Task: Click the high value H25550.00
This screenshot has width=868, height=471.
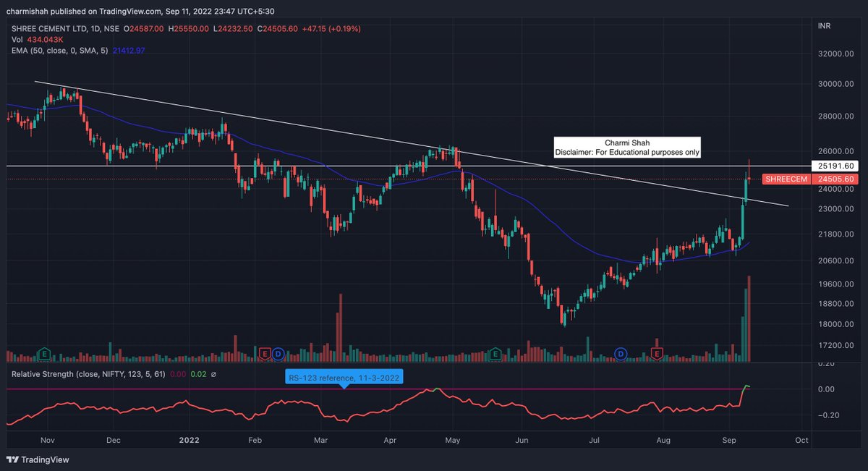Action: click(x=190, y=28)
